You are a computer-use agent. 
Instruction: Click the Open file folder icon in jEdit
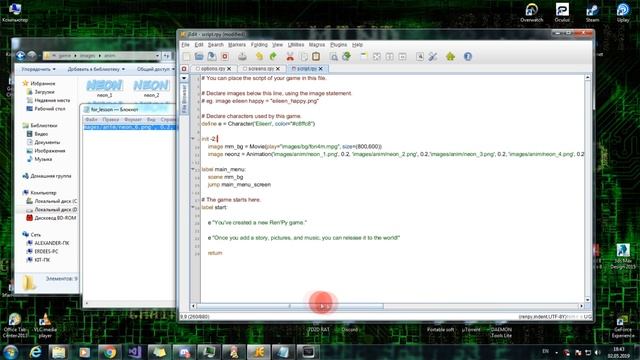(x=199, y=57)
